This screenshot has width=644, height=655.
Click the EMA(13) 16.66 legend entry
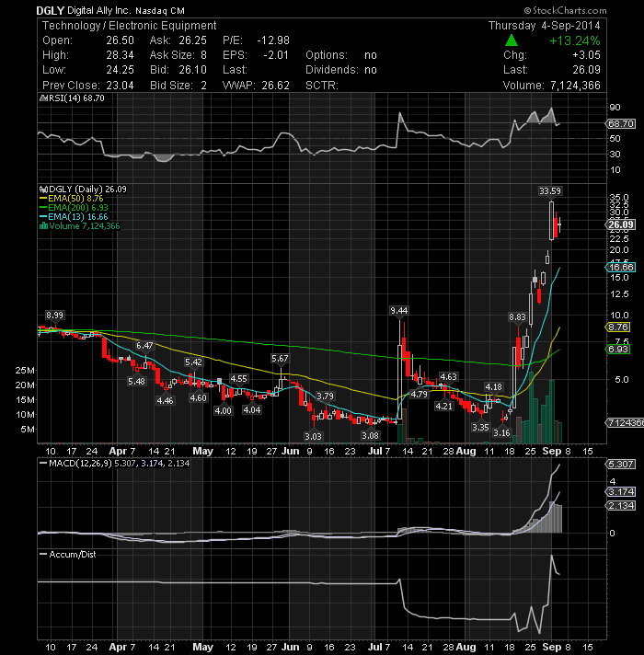point(74,217)
